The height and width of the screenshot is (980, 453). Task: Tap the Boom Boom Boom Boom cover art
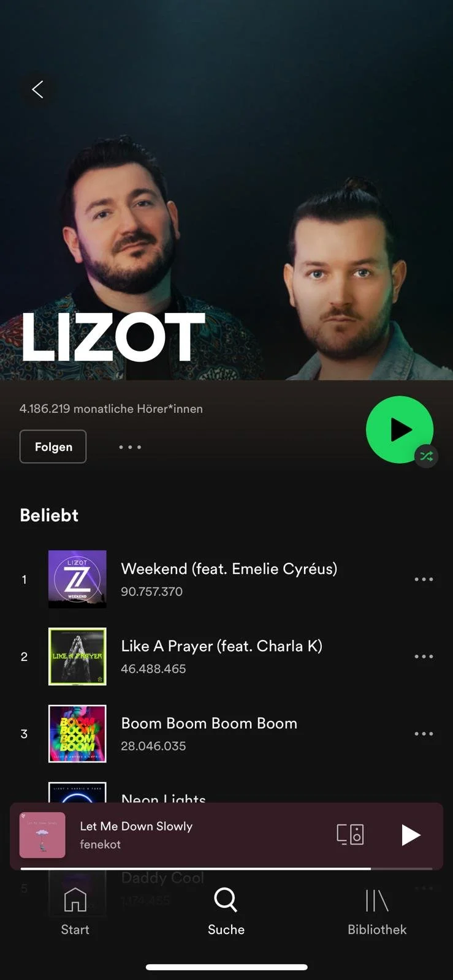click(x=77, y=733)
